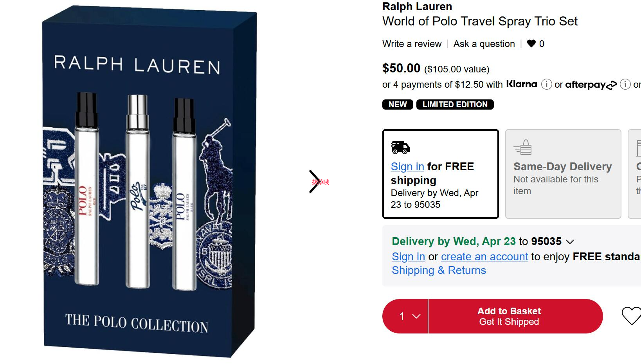Click the Ralph Lauren brand name
641x364 pixels.
point(417,7)
